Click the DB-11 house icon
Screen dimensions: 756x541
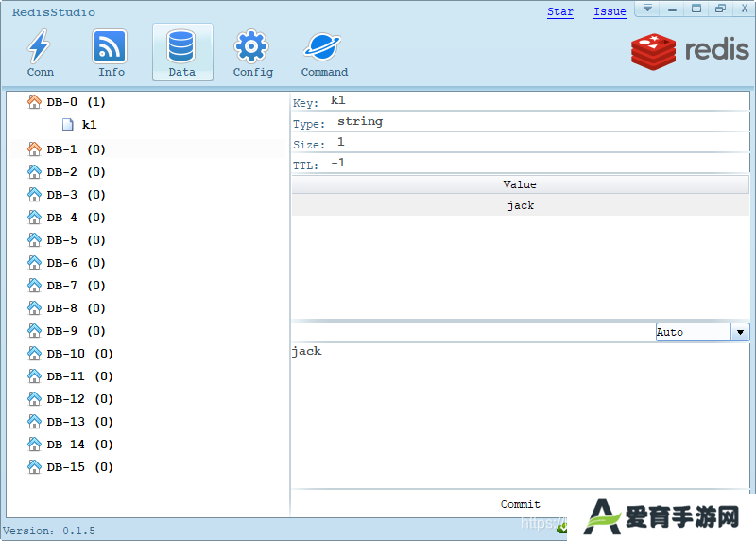click(x=34, y=375)
